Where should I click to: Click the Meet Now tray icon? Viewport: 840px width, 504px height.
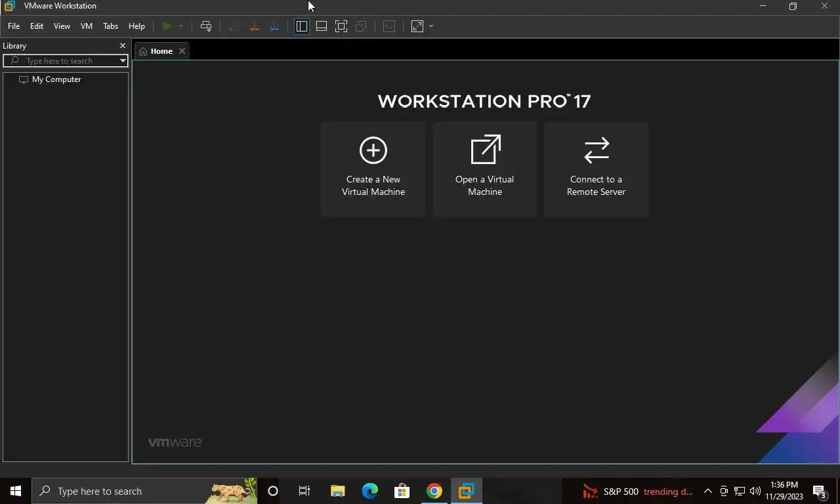724,491
